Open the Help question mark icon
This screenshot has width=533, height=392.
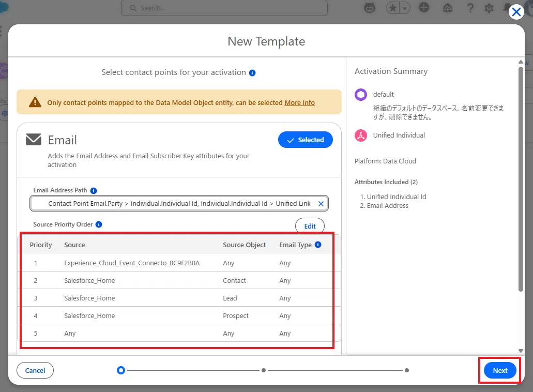(470, 7)
